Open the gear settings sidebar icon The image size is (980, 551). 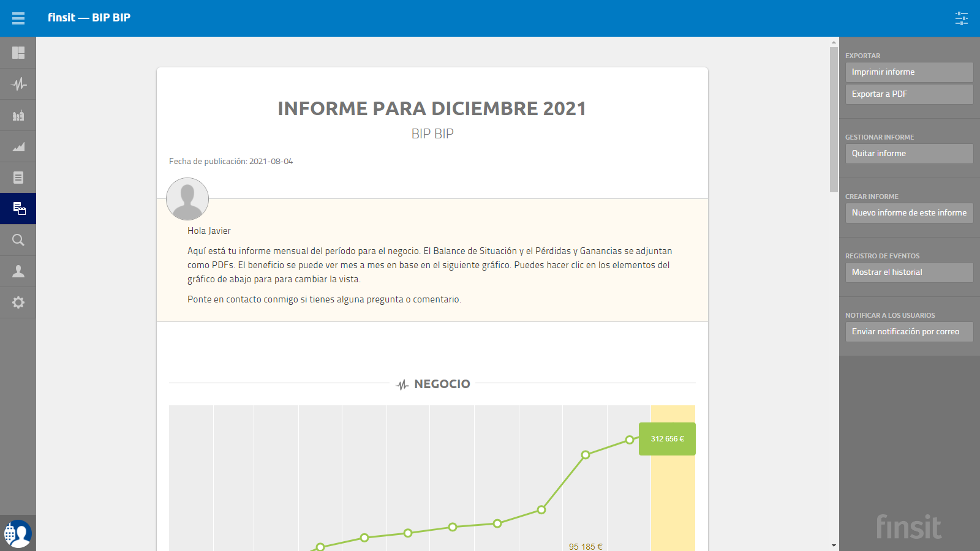pos(18,302)
